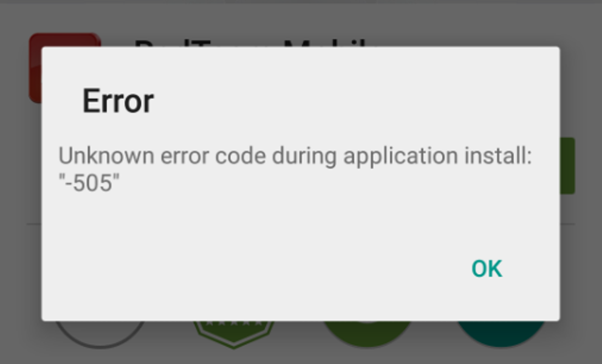Tap the outlined downloads circle badge
This screenshot has width=602, height=364.
coord(100,334)
